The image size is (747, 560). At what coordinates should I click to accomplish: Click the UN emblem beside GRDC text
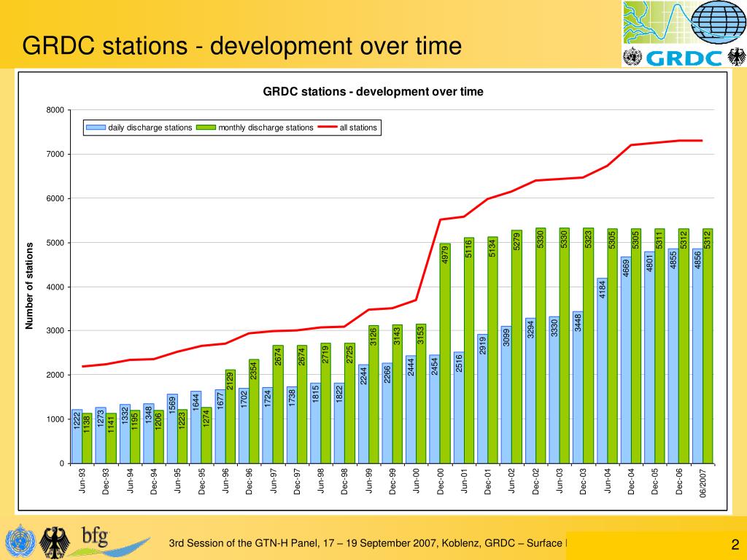click(x=632, y=57)
